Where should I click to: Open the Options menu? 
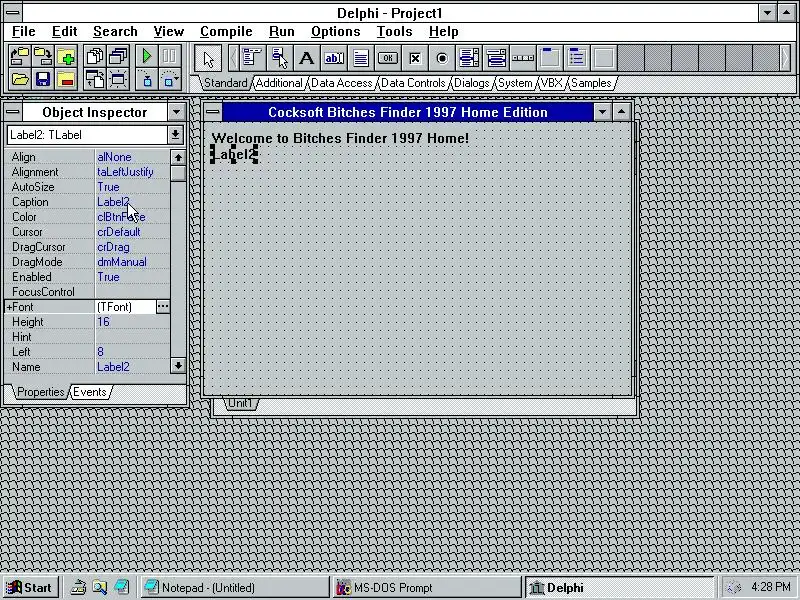pos(336,32)
